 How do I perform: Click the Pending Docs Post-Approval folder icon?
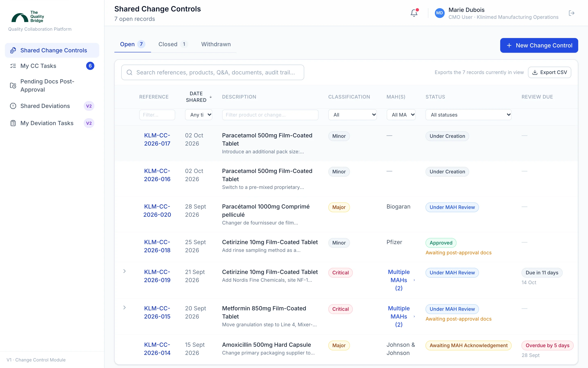[x=13, y=85]
